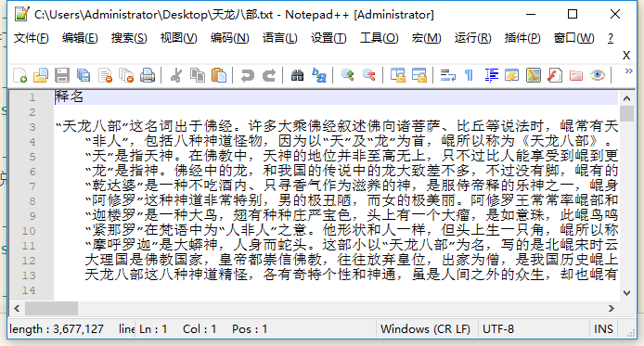Undo the last edit

[247, 75]
